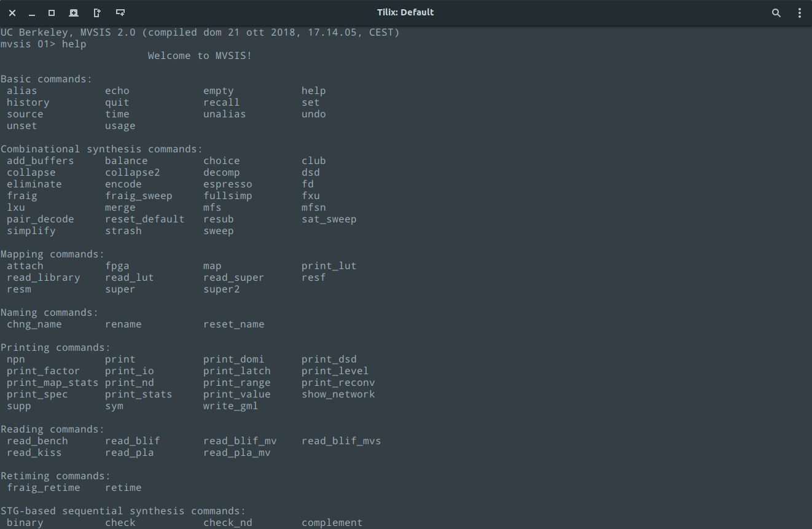Click the 'usage' command text
The image size is (812, 529).
click(120, 126)
